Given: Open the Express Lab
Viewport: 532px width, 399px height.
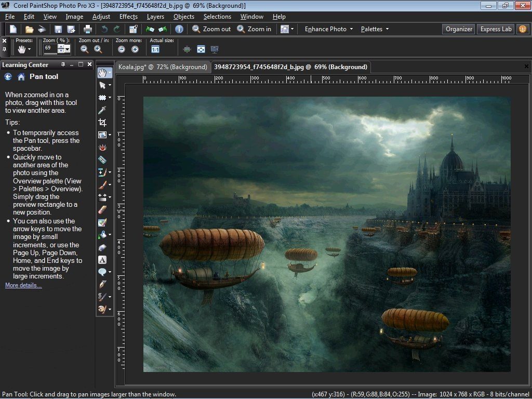Looking at the screenshot, I should (x=496, y=29).
